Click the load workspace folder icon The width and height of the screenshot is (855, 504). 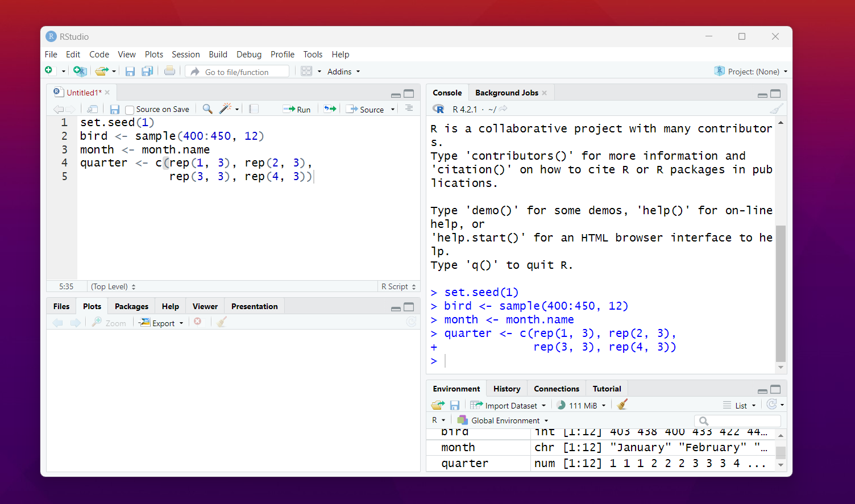[x=438, y=405]
